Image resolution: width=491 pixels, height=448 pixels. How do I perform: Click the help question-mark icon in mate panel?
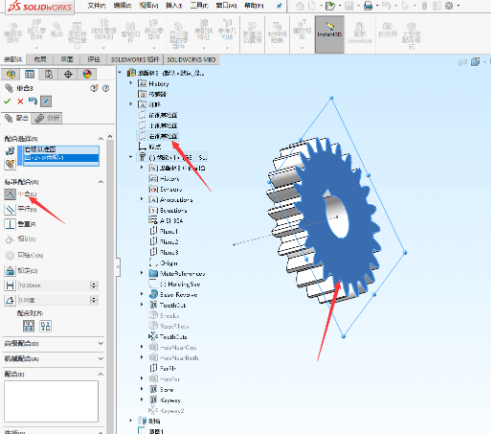pyautogui.click(x=106, y=88)
